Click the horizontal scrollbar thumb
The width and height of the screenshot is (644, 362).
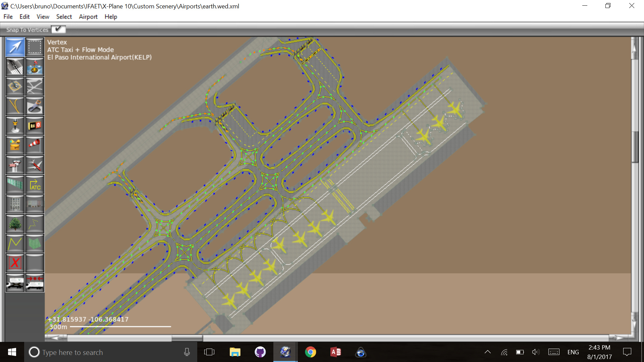coord(187,338)
